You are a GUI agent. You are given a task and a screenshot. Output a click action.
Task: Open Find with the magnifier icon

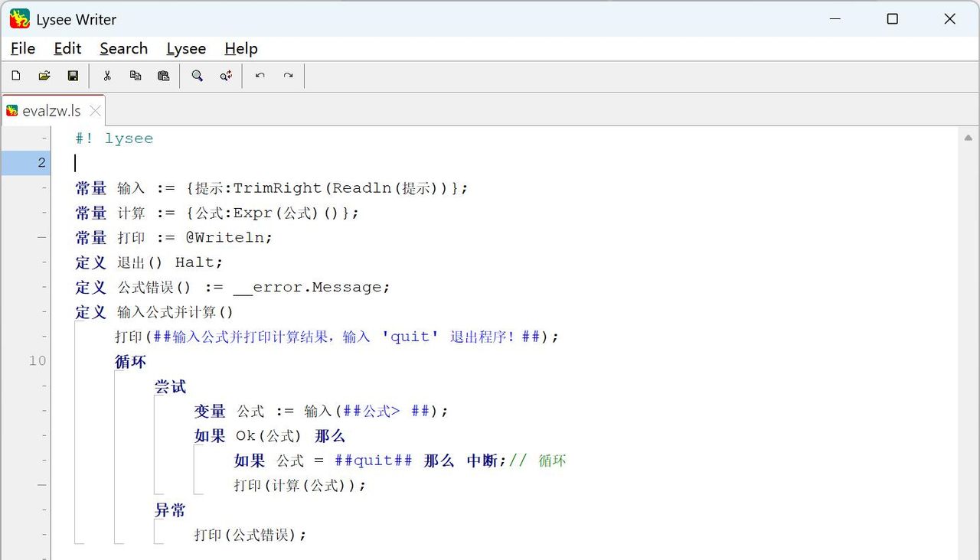[198, 76]
